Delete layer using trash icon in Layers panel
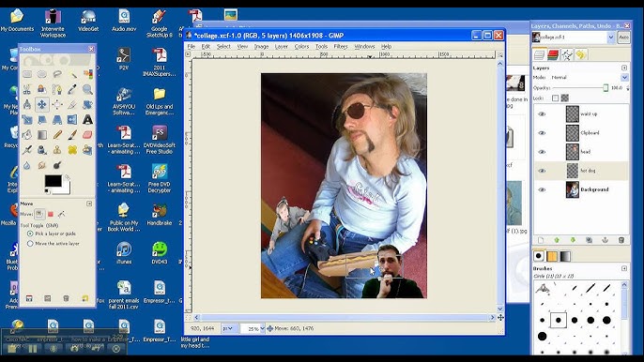644x362 pixels. 621,240
